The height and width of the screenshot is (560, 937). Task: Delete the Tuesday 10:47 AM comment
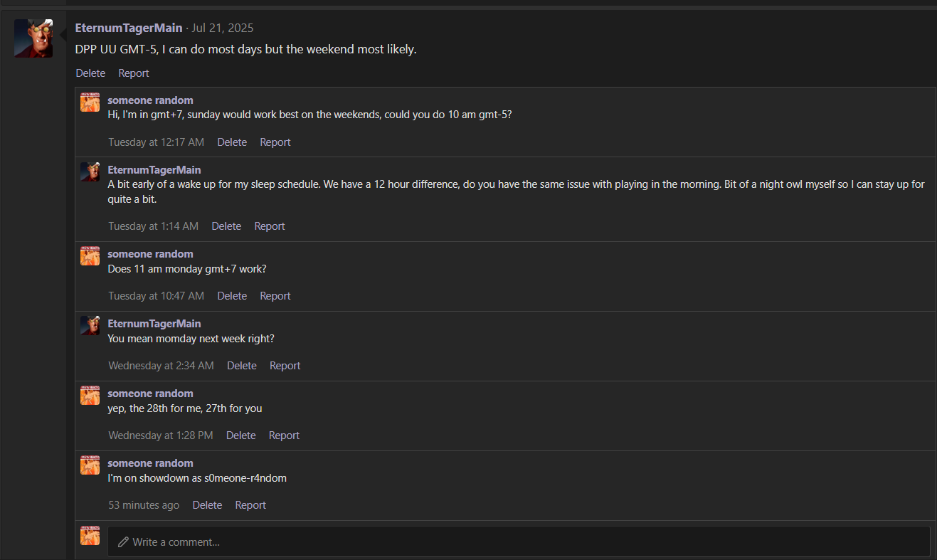pyautogui.click(x=232, y=296)
